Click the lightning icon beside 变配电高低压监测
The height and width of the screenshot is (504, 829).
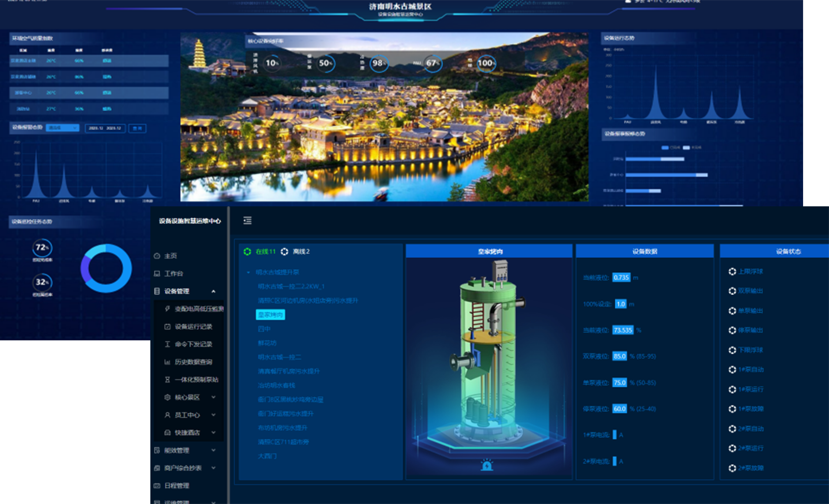tap(167, 309)
